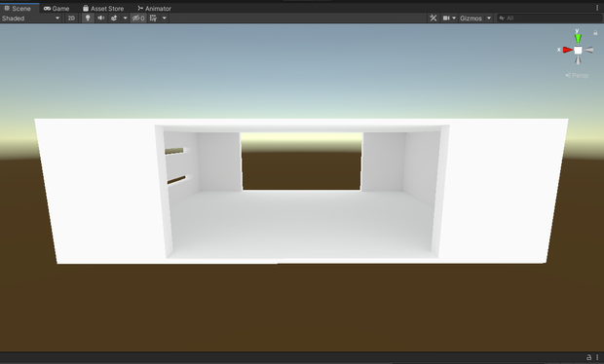Viewport: 604px width, 364px height.
Task: Toggle Persp projection label
Action: (x=577, y=75)
